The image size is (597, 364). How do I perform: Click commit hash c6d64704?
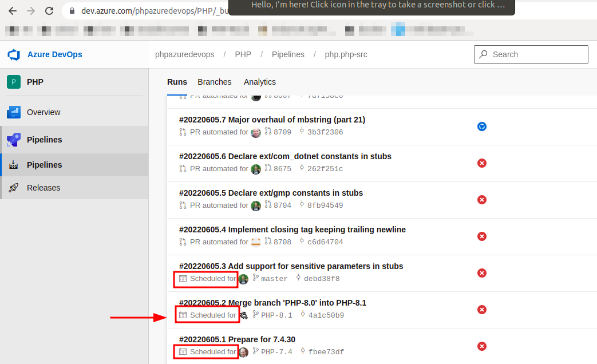pos(325,242)
